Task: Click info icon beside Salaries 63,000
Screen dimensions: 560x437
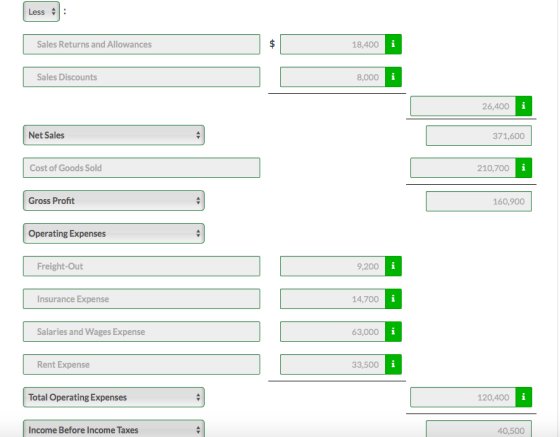Action: pos(393,332)
